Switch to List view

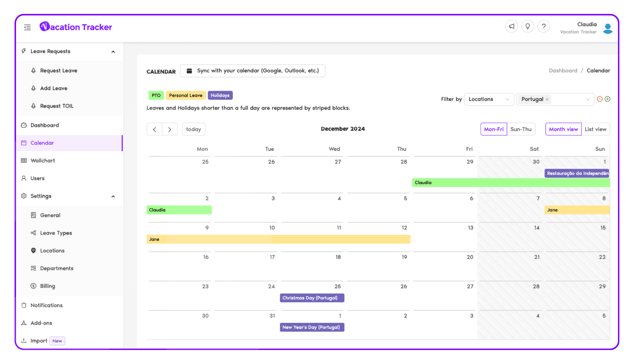point(595,129)
